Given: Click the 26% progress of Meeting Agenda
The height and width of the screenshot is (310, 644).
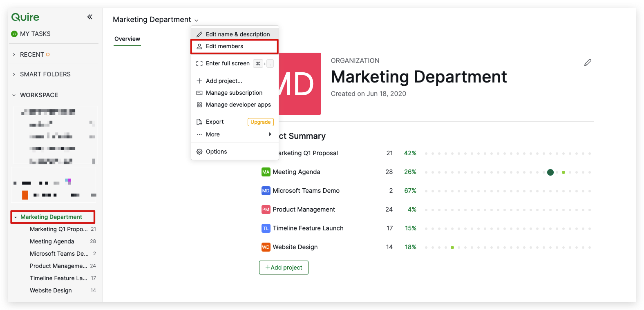Looking at the screenshot, I should (410, 172).
